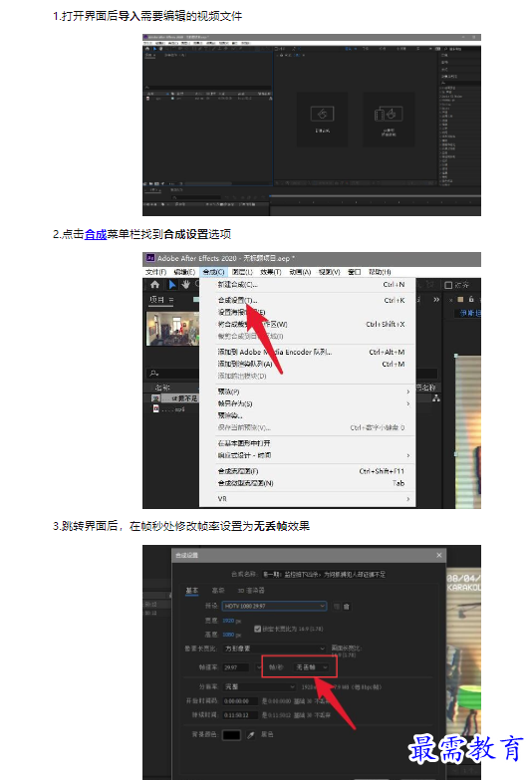The width and height of the screenshot is (532, 780).
Task: Close the 合成设置 dialog
Action: point(439,555)
